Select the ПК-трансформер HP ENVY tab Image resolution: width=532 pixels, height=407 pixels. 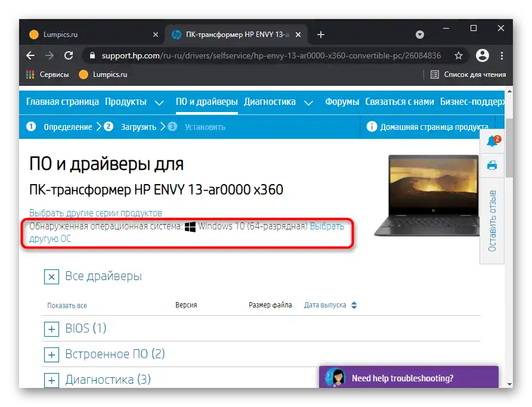(x=236, y=35)
